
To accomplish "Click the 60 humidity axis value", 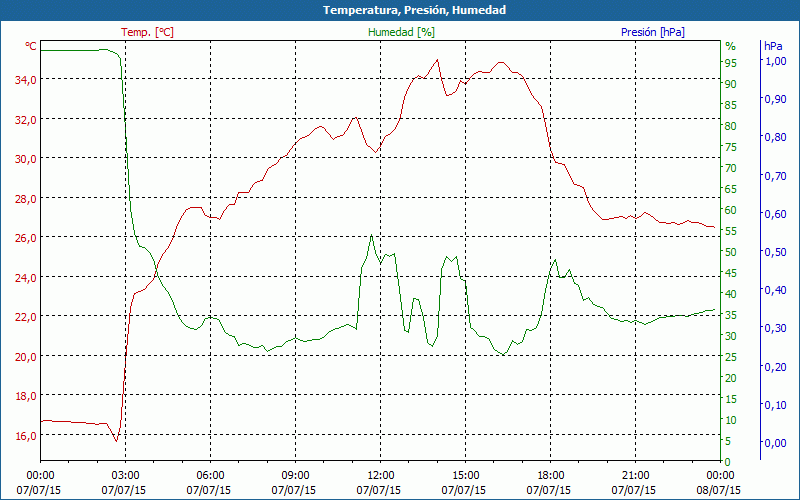I will (x=731, y=210).
